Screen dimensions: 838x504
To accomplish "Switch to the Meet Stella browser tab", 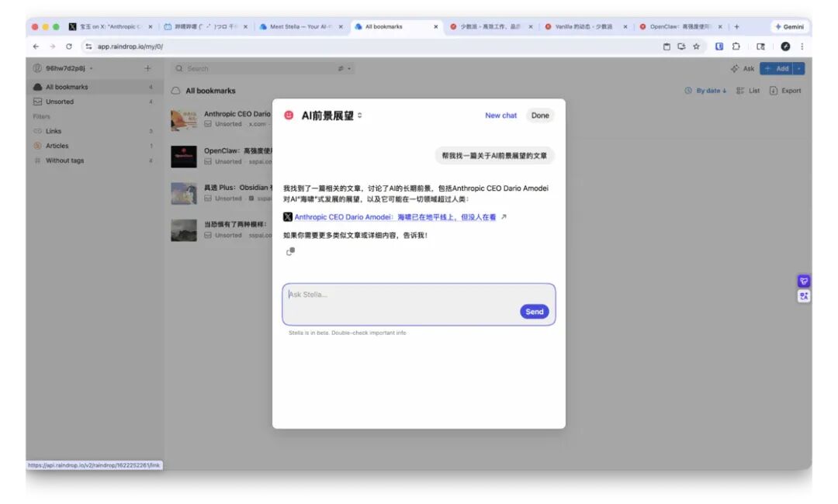I will point(301,26).
